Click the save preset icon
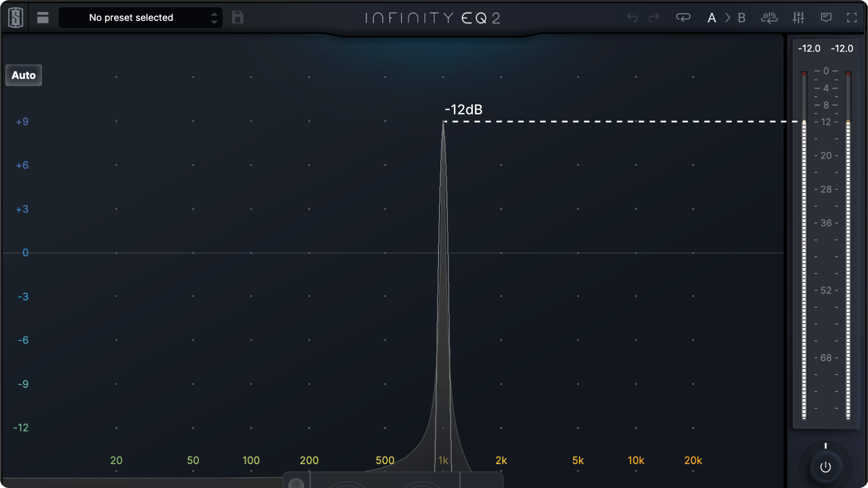 [237, 17]
